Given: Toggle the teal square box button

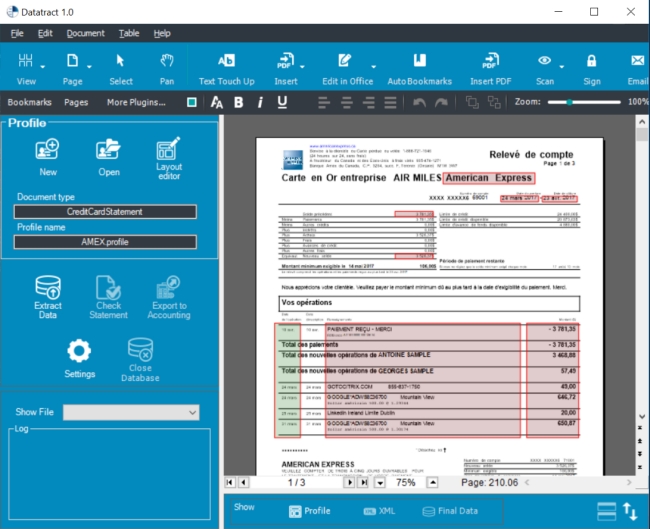Looking at the screenshot, I should (x=192, y=102).
